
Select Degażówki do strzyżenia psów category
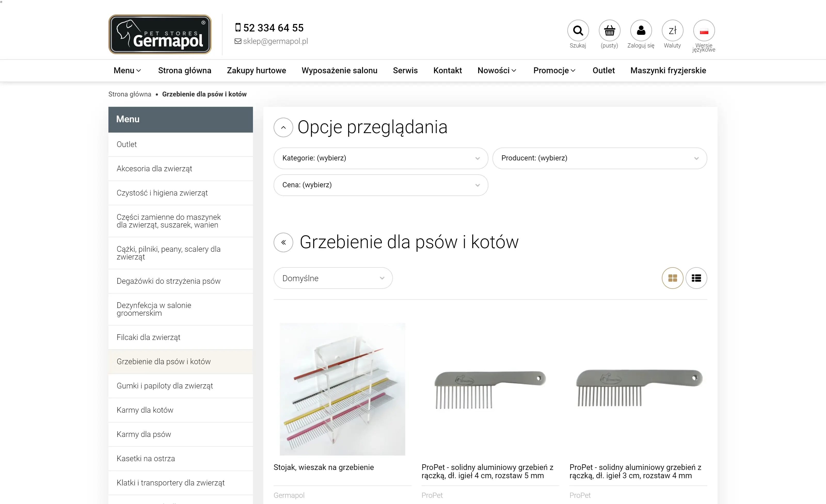pos(180,281)
